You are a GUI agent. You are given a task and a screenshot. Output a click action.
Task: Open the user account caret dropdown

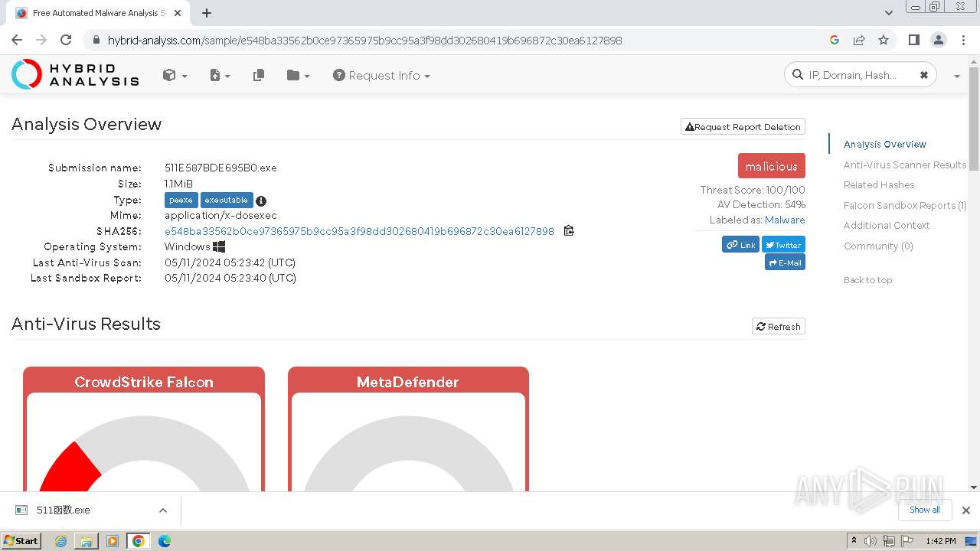957,76
